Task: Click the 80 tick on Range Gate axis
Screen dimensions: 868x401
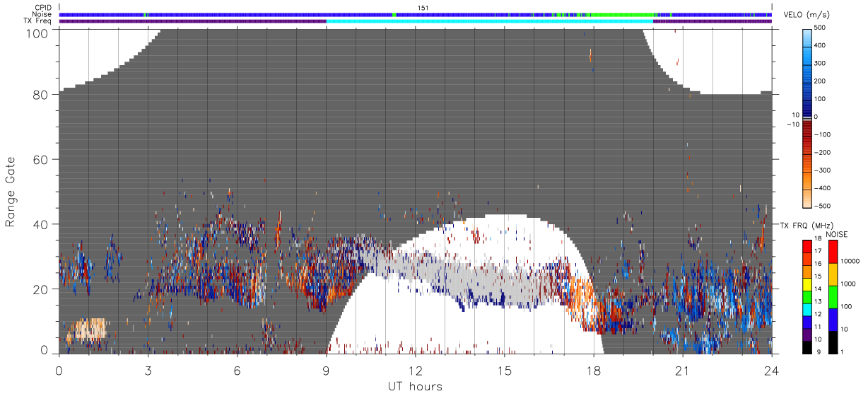Action: pyautogui.click(x=40, y=94)
